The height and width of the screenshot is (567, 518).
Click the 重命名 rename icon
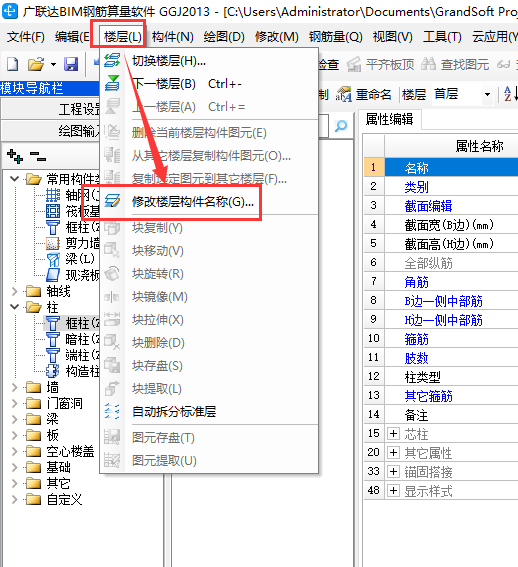coord(343,95)
